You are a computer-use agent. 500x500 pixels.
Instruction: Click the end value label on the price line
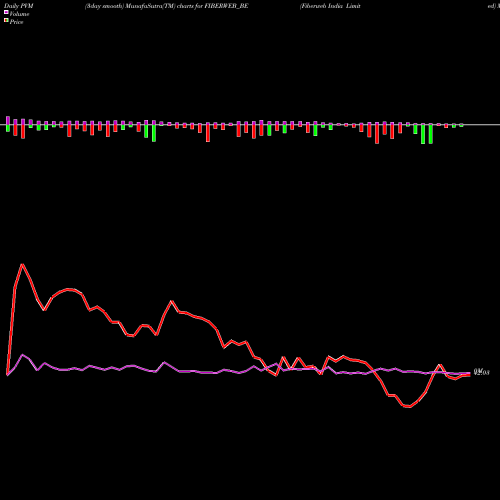tap(481, 372)
